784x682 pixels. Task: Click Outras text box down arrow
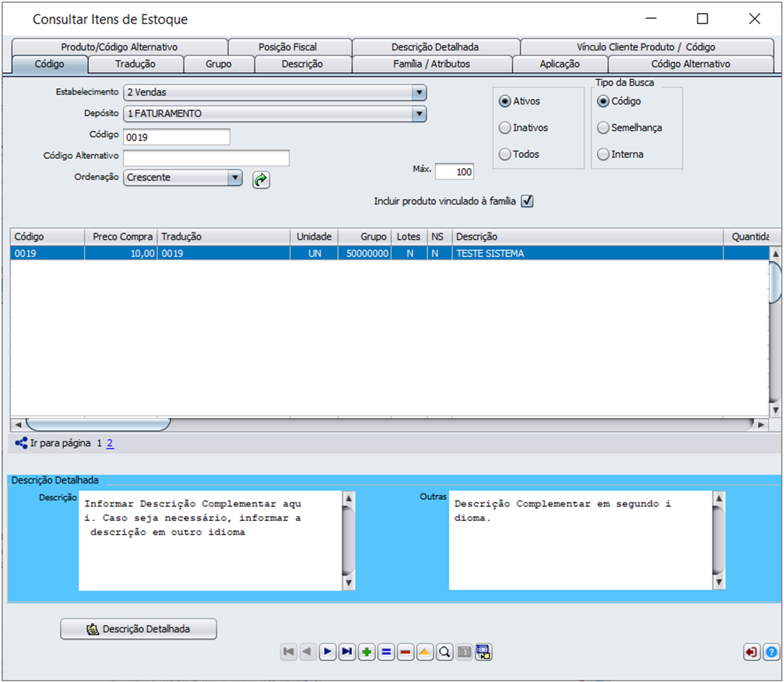pos(718,582)
